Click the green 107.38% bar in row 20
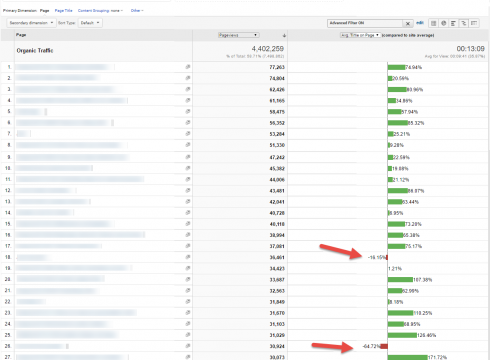The height and width of the screenshot is (360, 490). (x=400, y=280)
